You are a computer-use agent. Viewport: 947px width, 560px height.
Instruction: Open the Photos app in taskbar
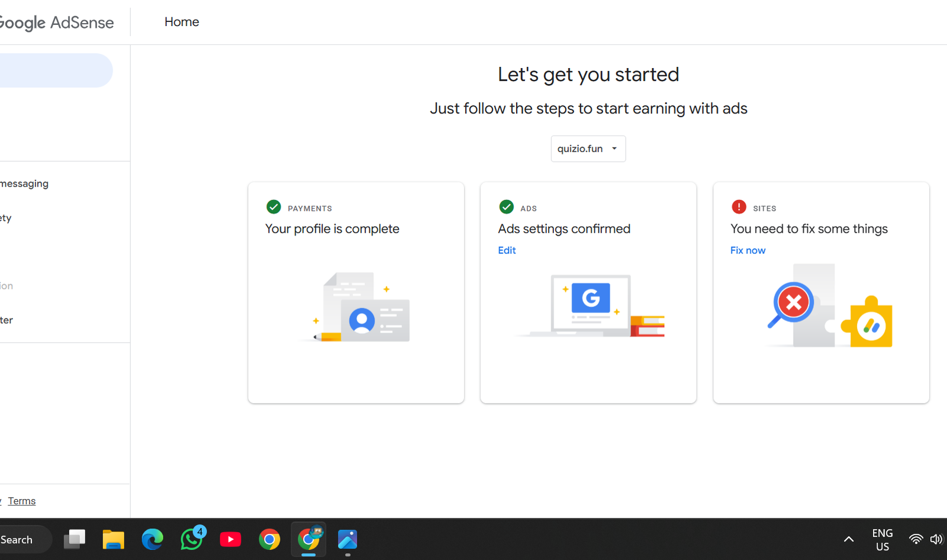click(x=347, y=539)
